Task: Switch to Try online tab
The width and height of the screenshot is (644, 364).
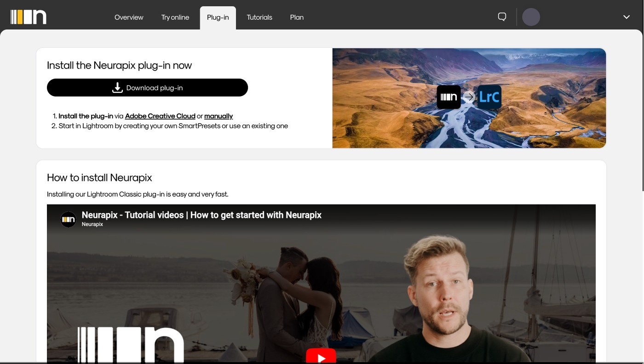Action: [x=175, y=17]
